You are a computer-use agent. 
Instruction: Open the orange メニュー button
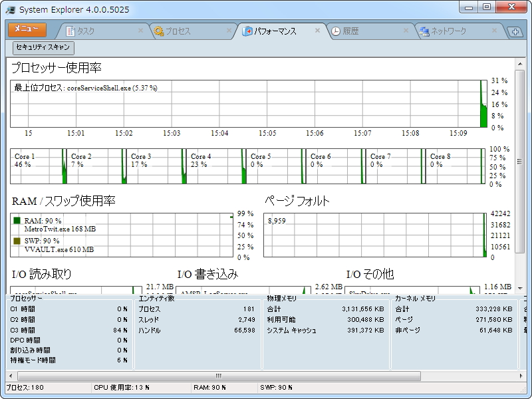point(27,29)
